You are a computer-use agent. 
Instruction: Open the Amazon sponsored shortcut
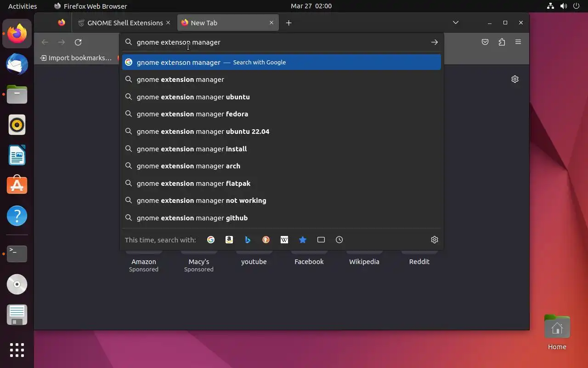(144, 261)
